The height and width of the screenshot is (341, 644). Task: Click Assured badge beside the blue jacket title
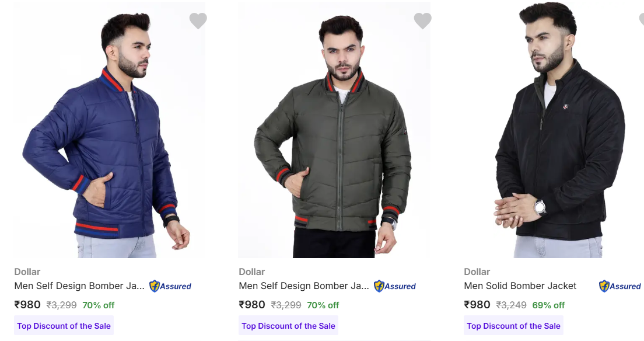tap(170, 286)
